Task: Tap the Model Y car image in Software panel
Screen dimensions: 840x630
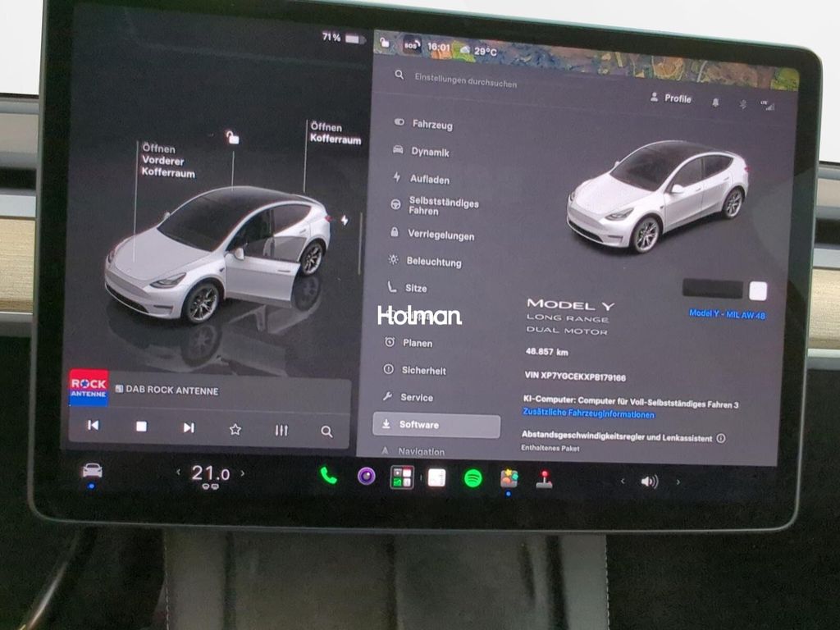Action: pos(657,195)
